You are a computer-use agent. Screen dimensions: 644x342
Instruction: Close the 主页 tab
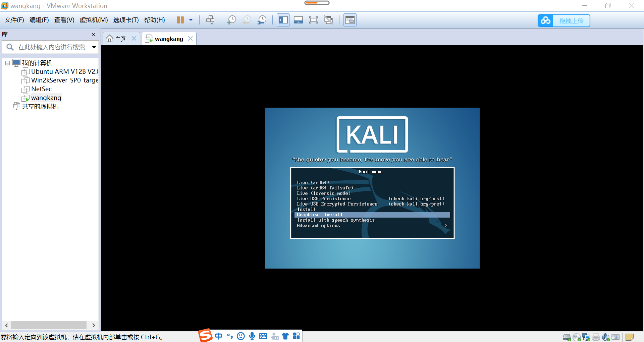[134, 39]
